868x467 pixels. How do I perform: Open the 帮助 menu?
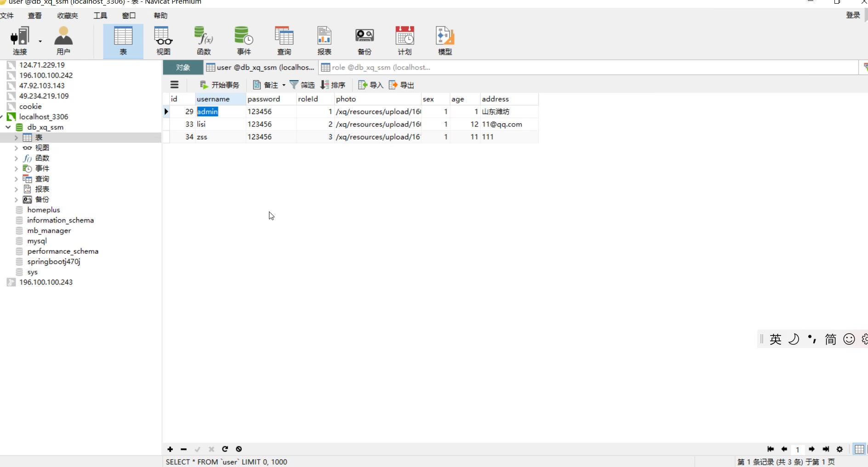(x=160, y=16)
